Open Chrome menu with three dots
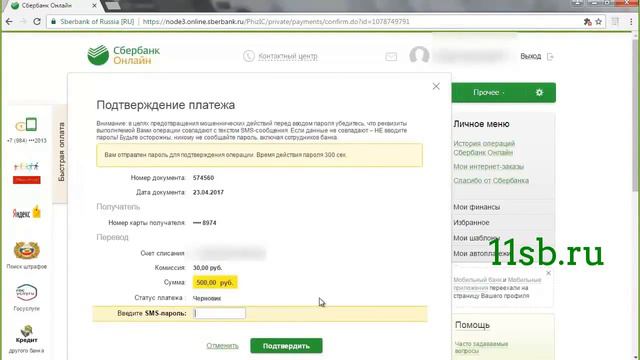The width and height of the screenshot is (640, 360). tap(631, 22)
